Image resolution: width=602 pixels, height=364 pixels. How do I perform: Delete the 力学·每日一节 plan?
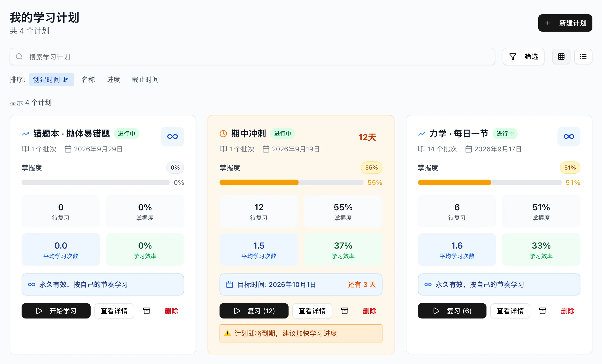click(x=567, y=311)
